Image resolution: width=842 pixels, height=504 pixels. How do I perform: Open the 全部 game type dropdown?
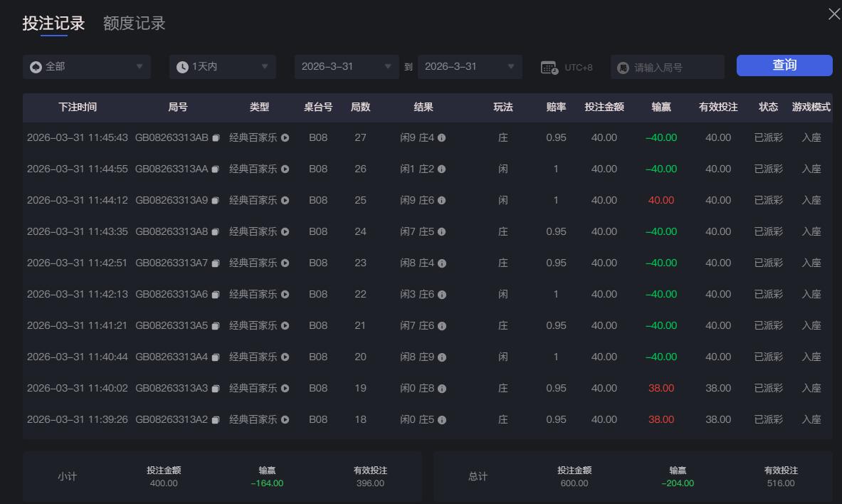point(86,66)
